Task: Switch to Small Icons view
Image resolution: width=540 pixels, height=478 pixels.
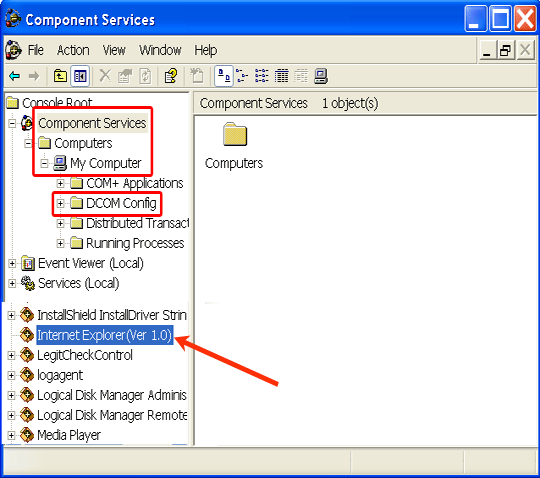Action: 242,76
